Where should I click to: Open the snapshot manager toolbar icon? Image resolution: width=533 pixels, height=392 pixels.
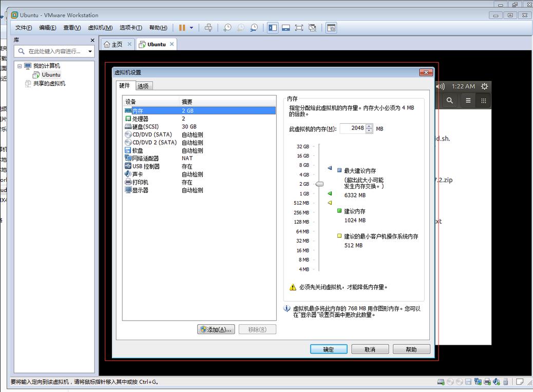coord(254,28)
